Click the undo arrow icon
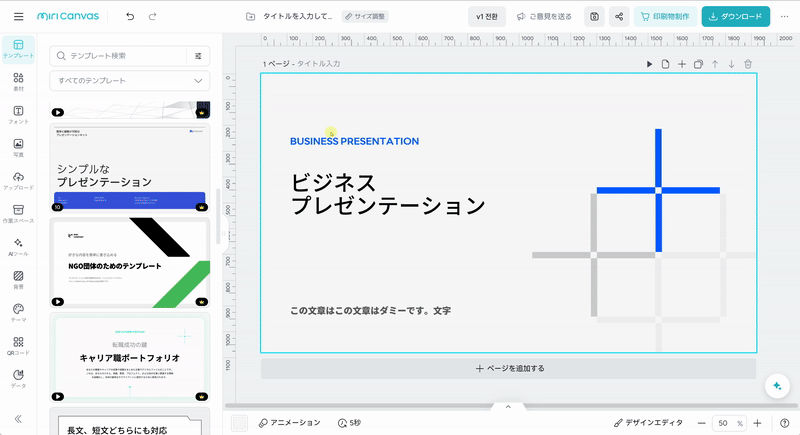This screenshot has height=435, width=800. coord(130,17)
